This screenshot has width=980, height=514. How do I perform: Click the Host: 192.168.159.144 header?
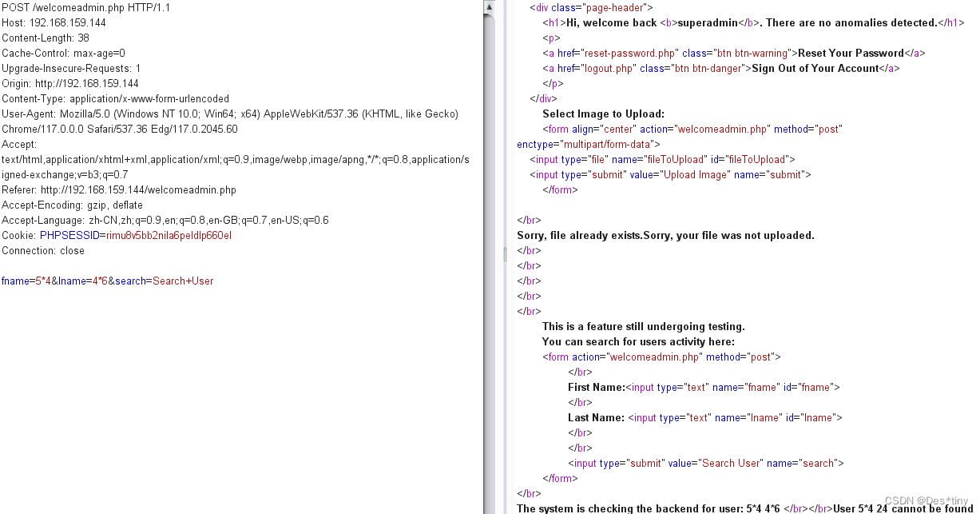tap(54, 23)
